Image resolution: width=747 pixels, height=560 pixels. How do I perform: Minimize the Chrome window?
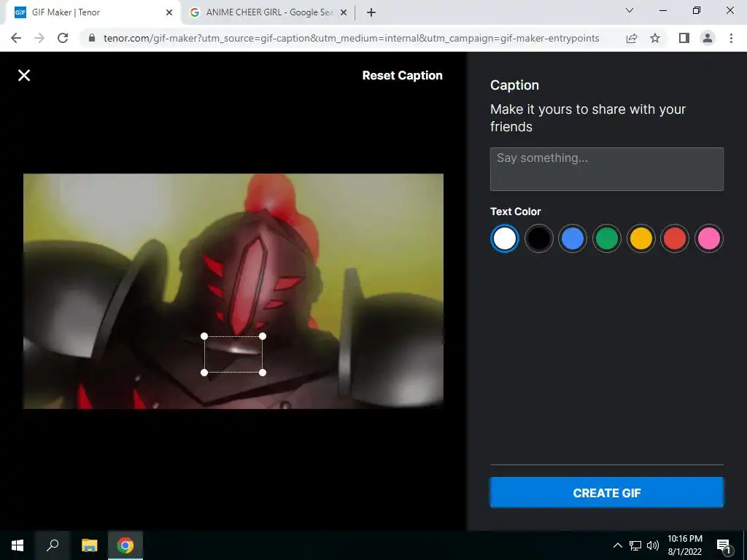(662, 10)
